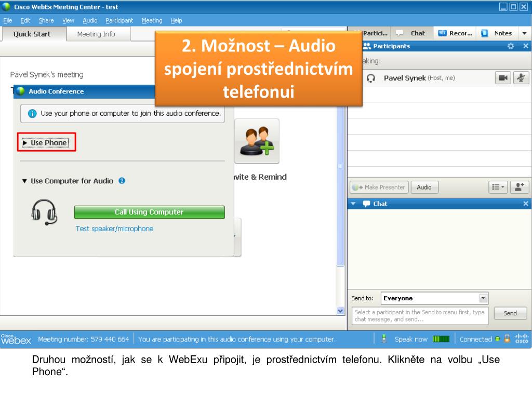The image size is (532, 399).
Task: Open the View menu
Action: (x=68, y=21)
